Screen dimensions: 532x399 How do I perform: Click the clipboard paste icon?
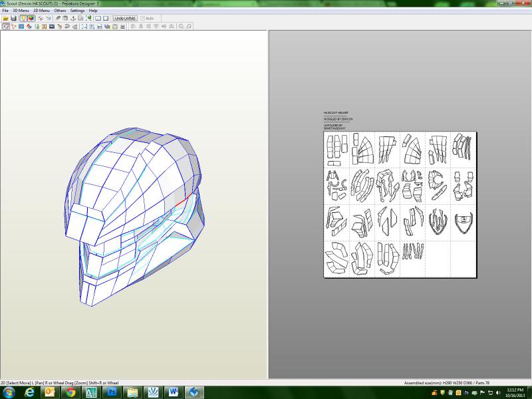click(115, 26)
